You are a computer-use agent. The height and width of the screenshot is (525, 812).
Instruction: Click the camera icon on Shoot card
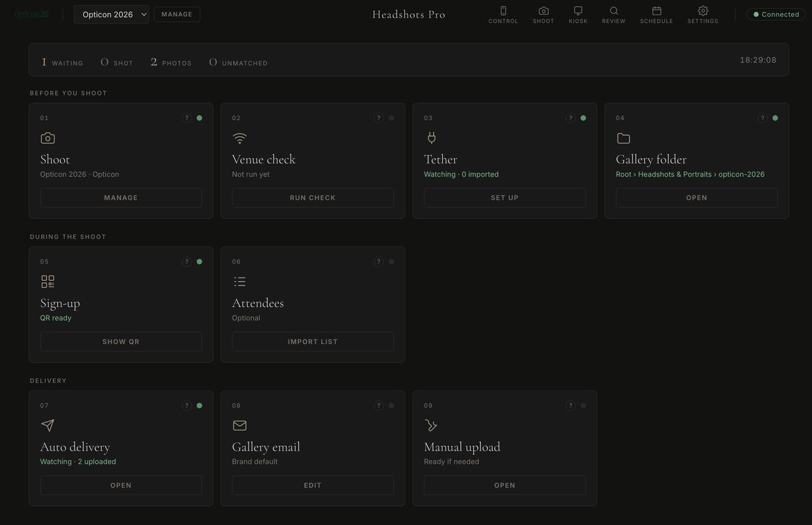[x=47, y=138]
